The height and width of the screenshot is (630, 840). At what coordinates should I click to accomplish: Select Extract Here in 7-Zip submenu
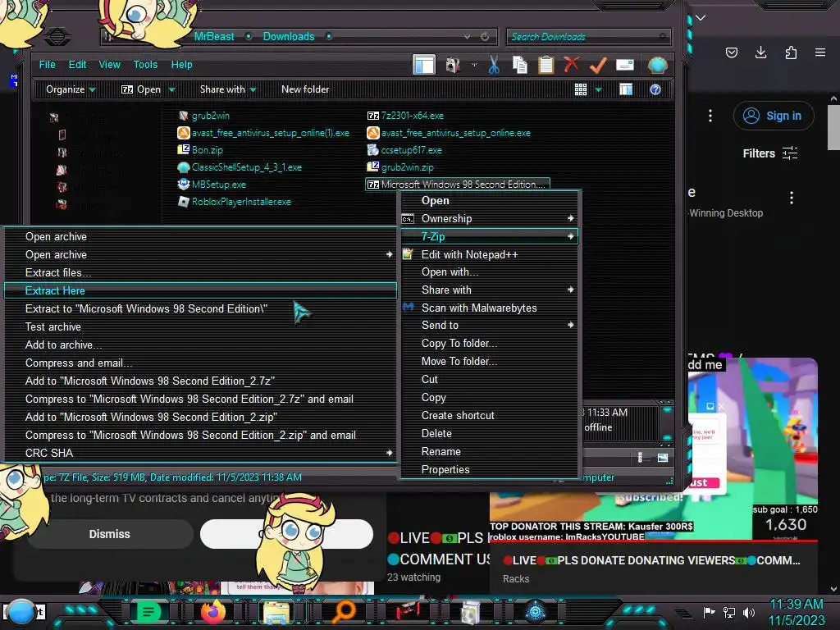(200, 290)
